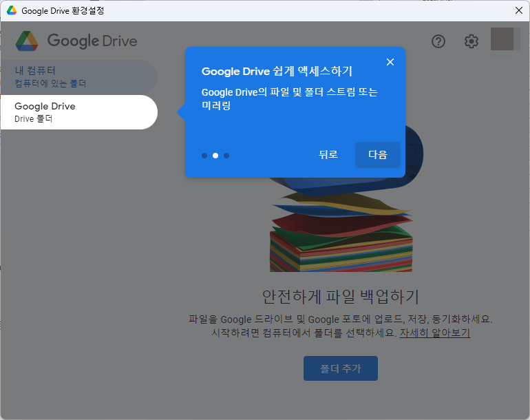The width and height of the screenshot is (530, 420).
Task: Close the Google Drive 환경설정 window
Action: pyautogui.click(x=518, y=10)
